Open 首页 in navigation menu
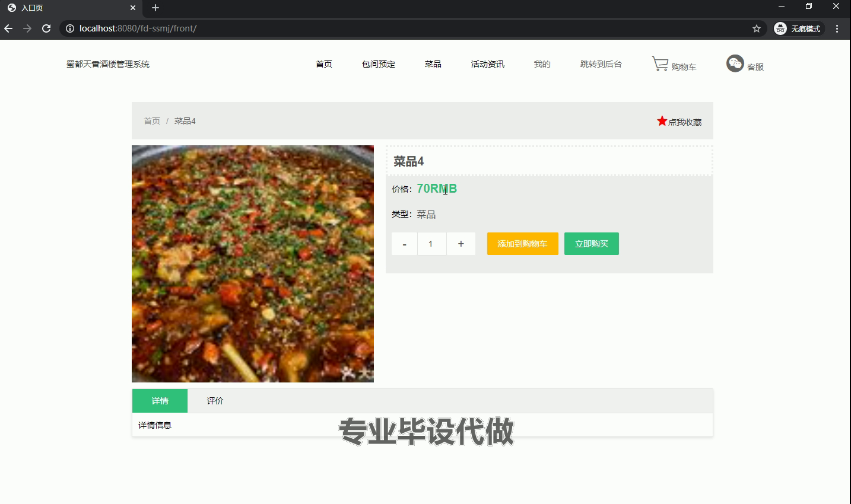 (x=324, y=64)
